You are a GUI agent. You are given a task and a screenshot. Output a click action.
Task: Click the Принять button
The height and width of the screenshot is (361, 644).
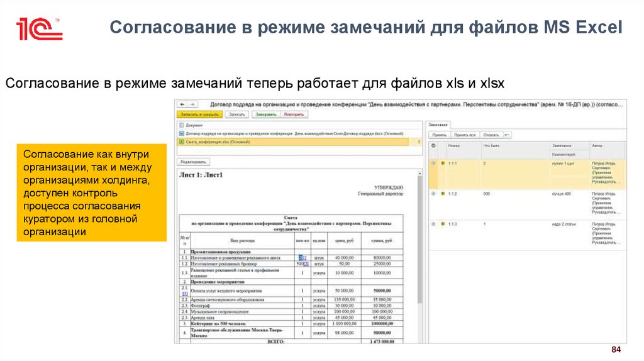tap(440, 135)
